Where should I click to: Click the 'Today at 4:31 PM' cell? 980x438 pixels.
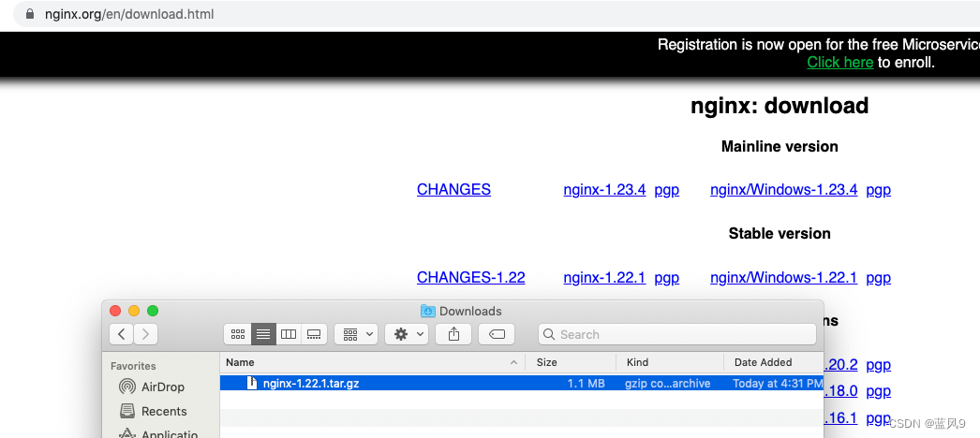tap(778, 384)
